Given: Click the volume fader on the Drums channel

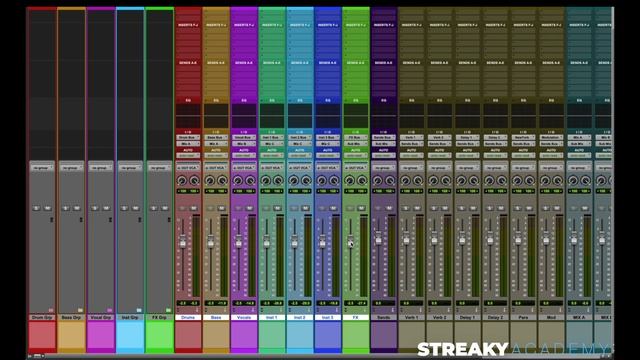Looking at the screenshot, I should click(x=183, y=241).
